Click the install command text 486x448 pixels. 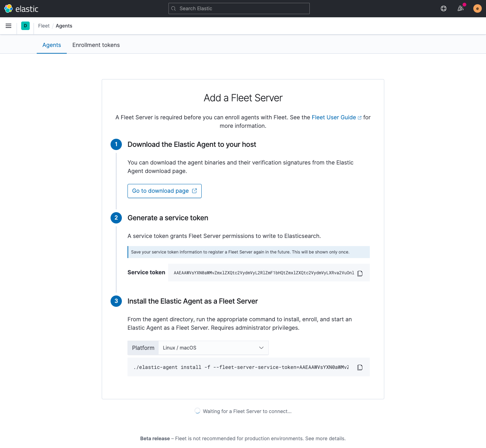(x=241, y=367)
